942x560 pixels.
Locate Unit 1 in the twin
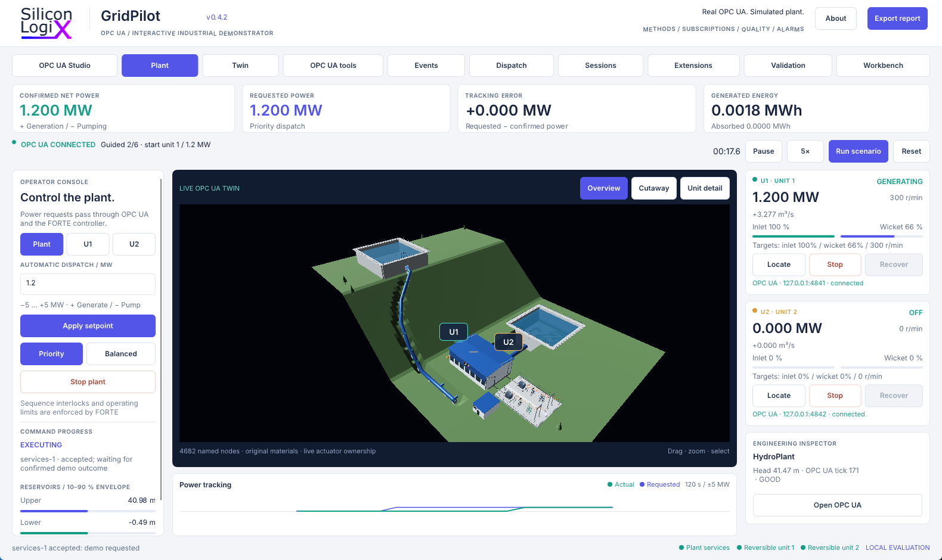point(779,265)
